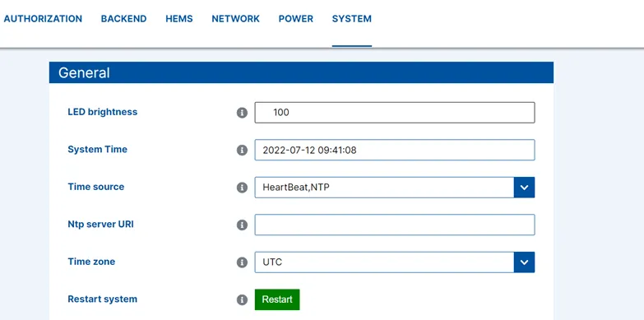Click the System Time field

point(395,150)
